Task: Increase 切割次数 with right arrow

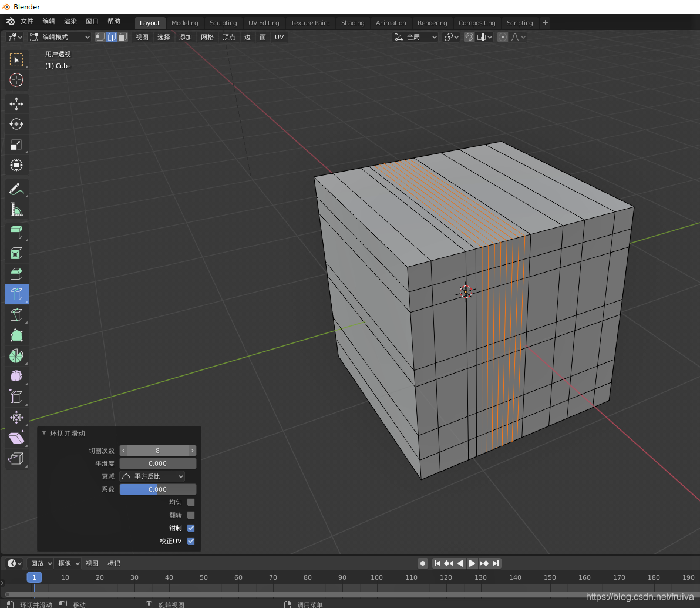Action: pos(193,451)
